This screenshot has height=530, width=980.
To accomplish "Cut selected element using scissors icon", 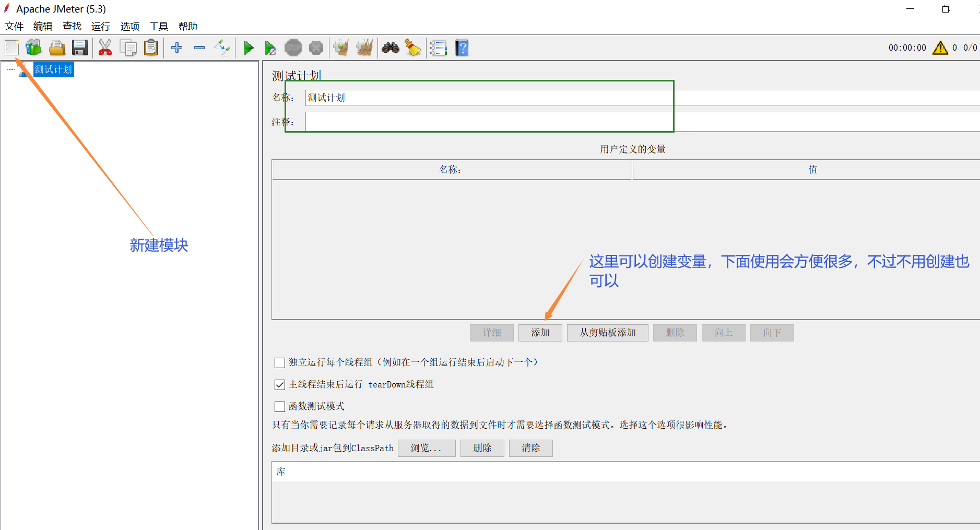I will (105, 48).
